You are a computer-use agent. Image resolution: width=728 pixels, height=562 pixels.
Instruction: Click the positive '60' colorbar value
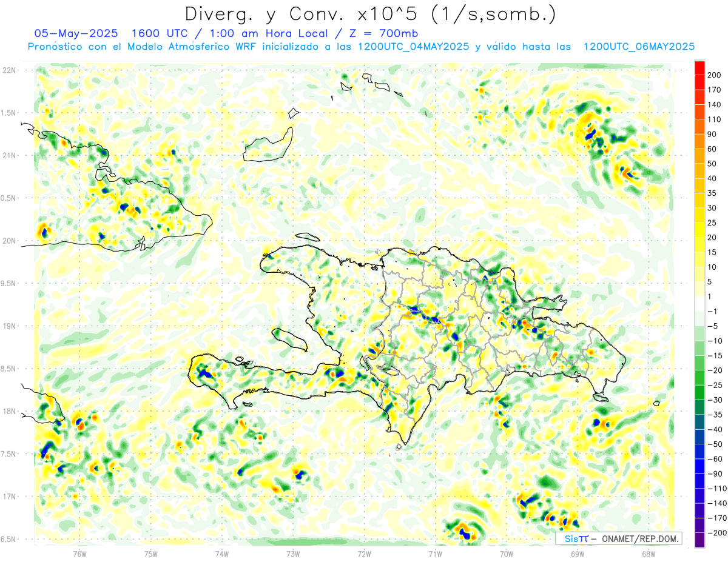click(712, 149)
